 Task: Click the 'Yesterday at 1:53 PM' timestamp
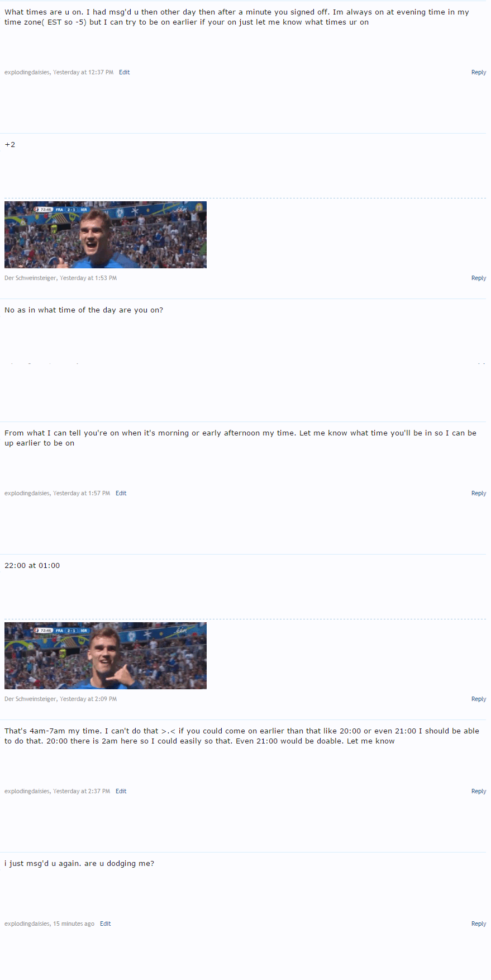point(88,278)
